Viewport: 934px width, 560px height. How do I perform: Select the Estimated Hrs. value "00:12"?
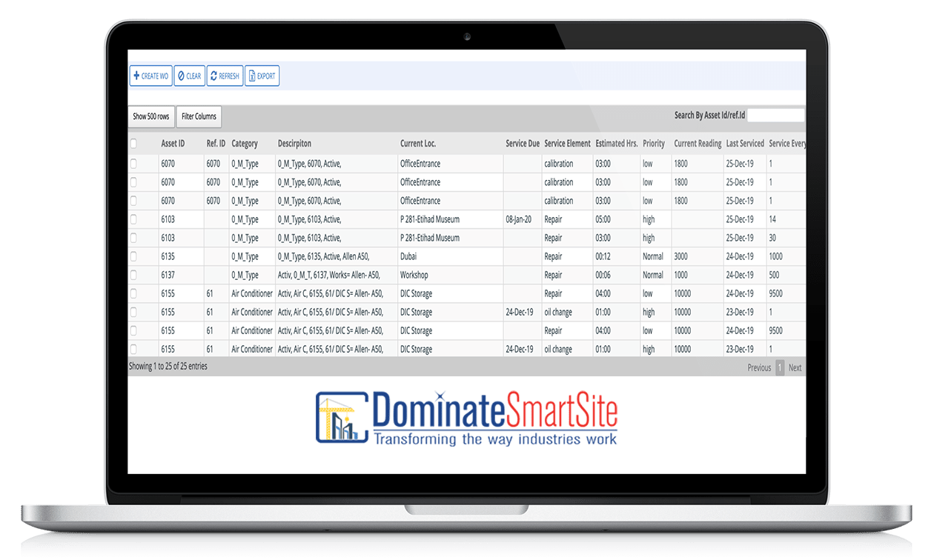coord(604,256)
